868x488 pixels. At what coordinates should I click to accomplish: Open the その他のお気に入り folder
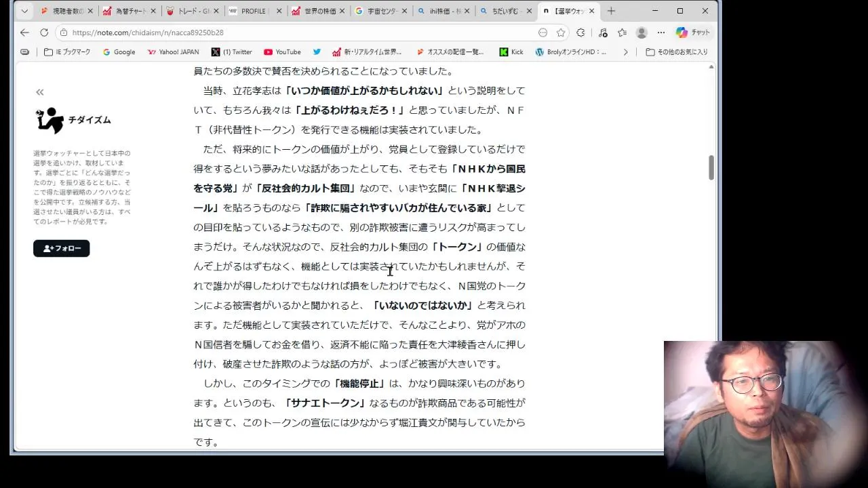676,52
